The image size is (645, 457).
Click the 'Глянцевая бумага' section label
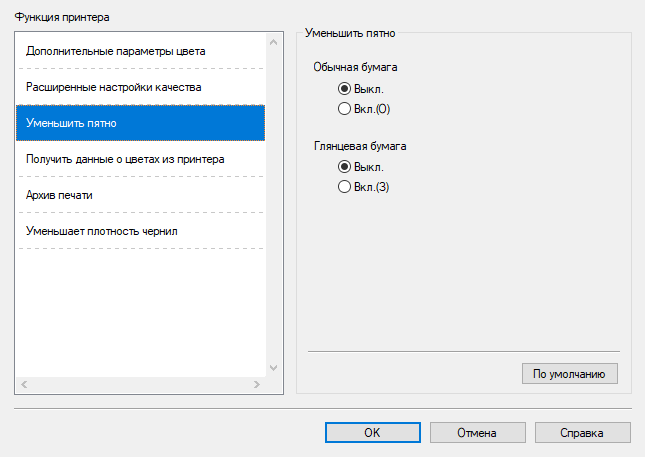360,146
